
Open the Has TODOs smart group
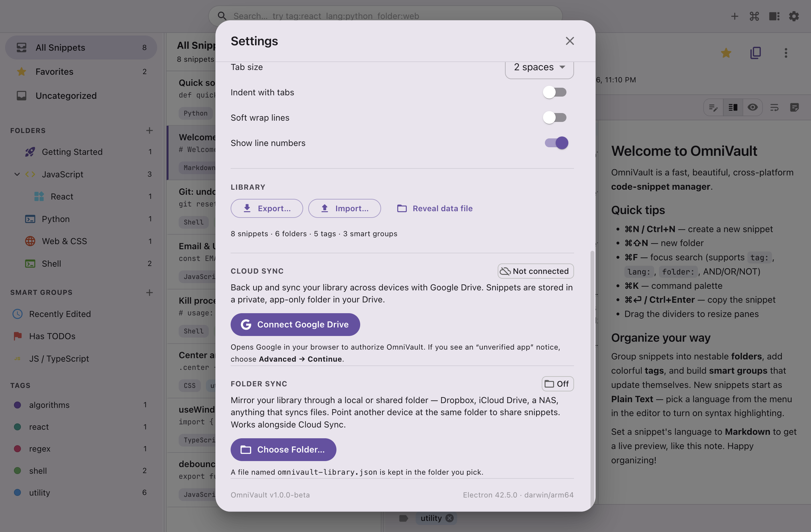point(81,336)
